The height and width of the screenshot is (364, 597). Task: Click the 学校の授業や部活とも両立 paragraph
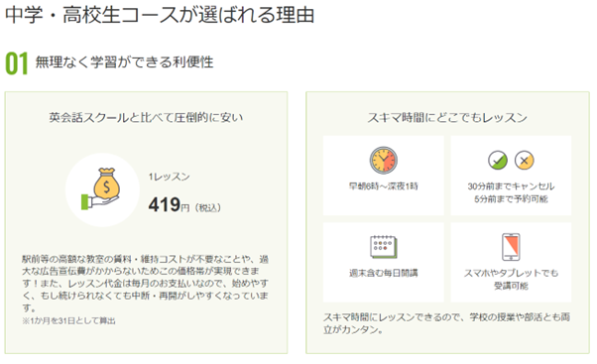[x=447, y=323]
